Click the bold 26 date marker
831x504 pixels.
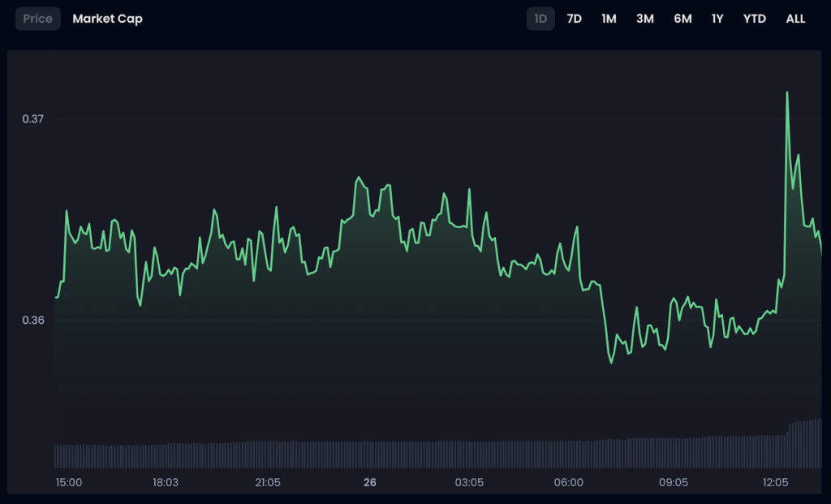tap(370, 483)
